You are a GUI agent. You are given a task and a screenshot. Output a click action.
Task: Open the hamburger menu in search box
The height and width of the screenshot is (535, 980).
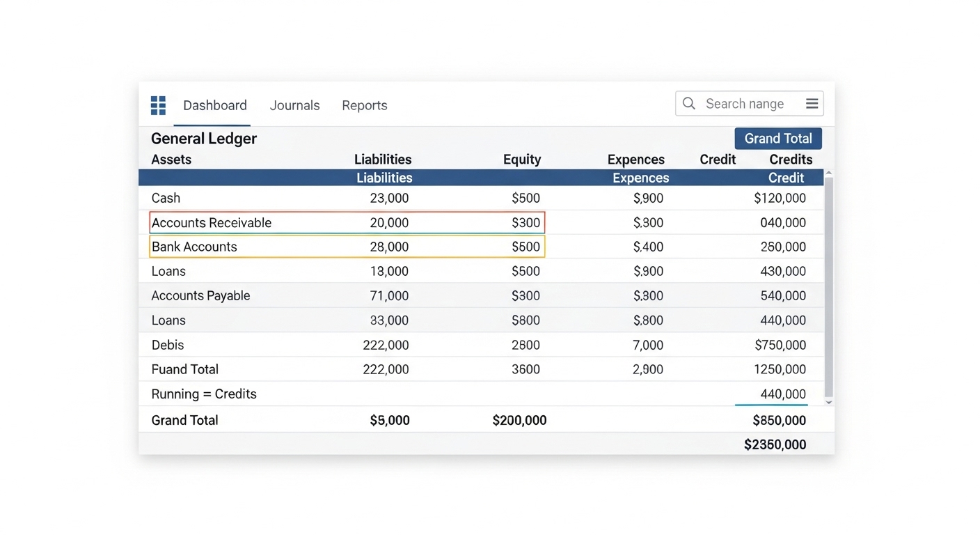point(812,104)
